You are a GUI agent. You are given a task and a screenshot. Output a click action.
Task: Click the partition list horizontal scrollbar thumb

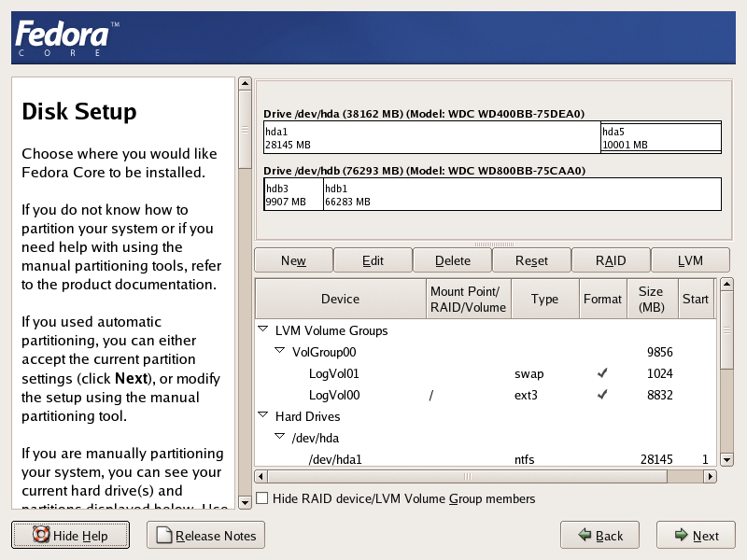tap(468, 476)
